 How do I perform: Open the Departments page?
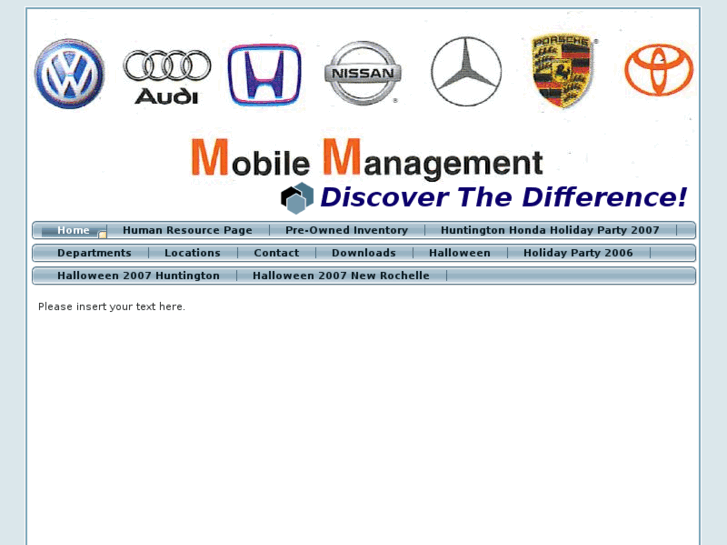[94, 253]
